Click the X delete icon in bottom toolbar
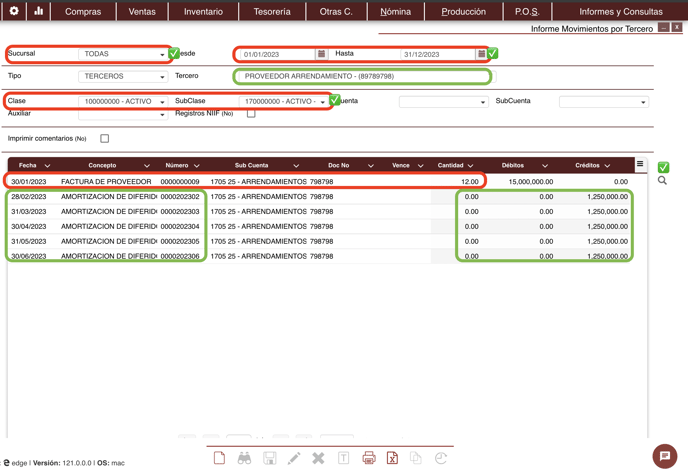 (x=319, y=458)
